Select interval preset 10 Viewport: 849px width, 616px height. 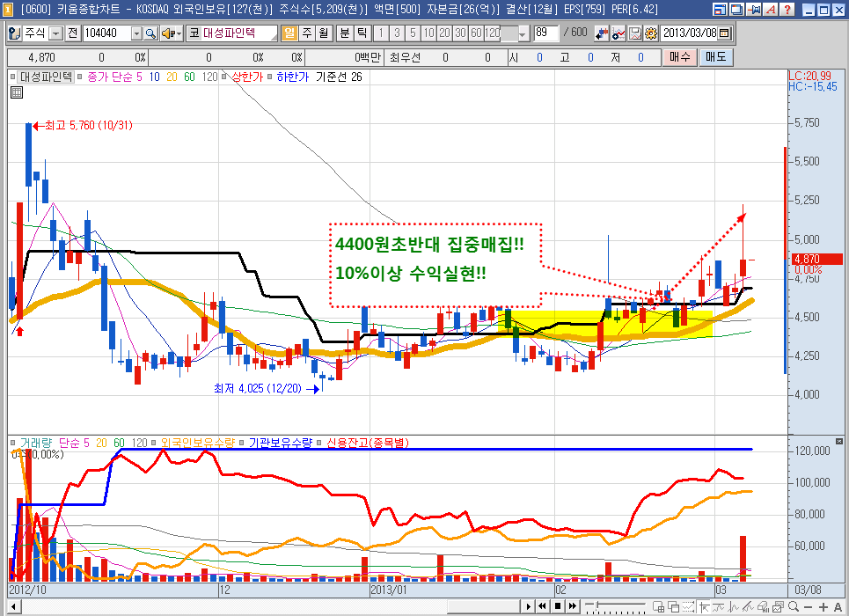tap(428, 33)
